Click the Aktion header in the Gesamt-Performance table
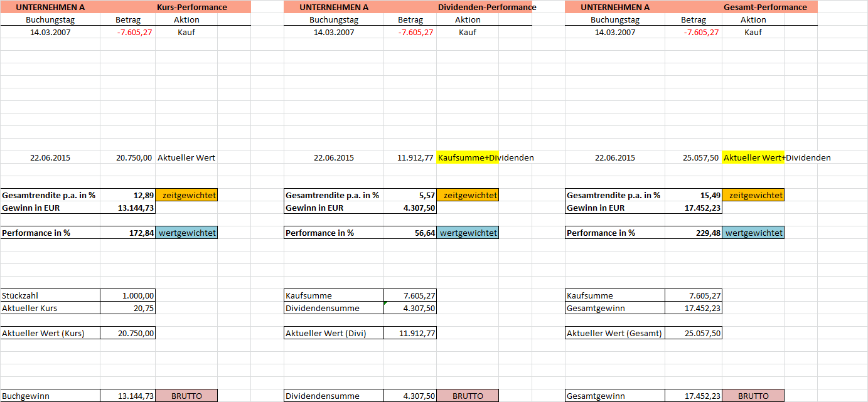The image size is (868, 402). point(753,19)
